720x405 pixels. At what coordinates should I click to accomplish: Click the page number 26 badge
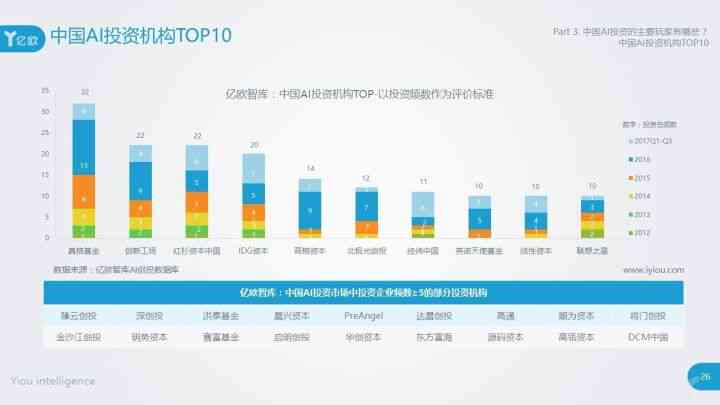704,377
